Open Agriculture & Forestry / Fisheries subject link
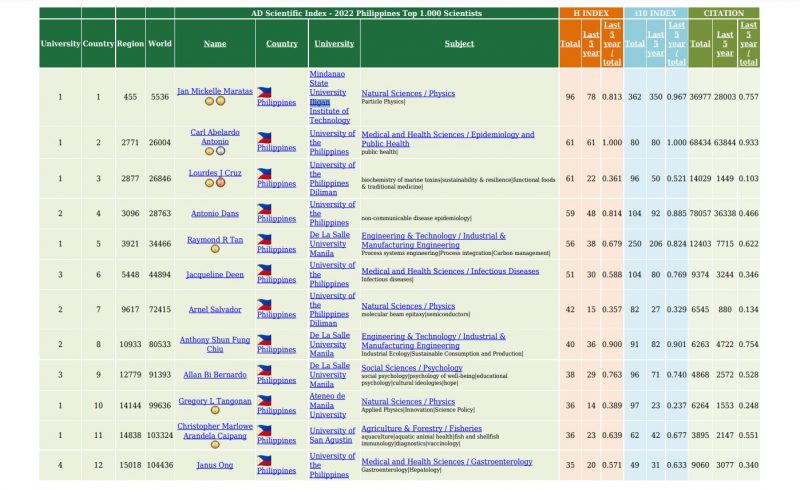The width and height of the screenshot is (800, 490). point(421,428)
